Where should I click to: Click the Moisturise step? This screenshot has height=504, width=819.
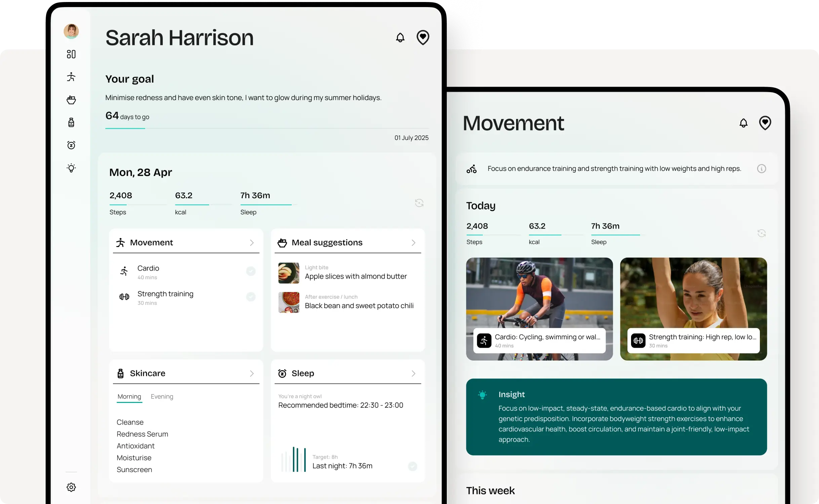pyautogui.click(x=134, y=458)
